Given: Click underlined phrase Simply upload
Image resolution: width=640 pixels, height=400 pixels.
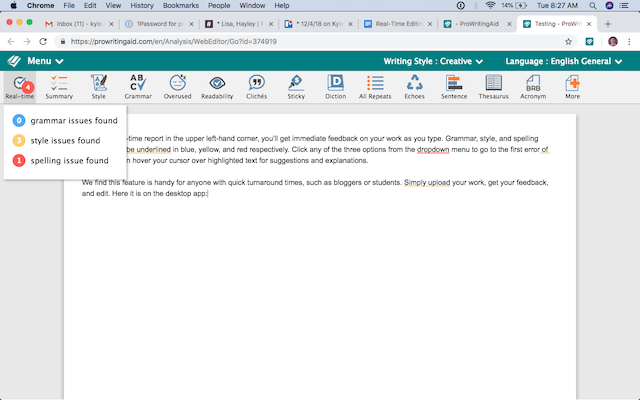Looking at the screenshot, I should (x=427, y=182).
